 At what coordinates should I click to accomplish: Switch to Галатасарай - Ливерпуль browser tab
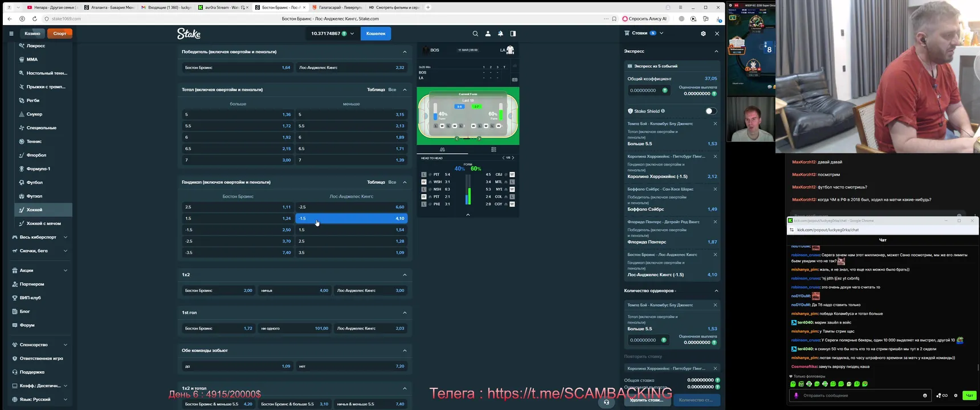pyautogui.click(x=336, y=7)
